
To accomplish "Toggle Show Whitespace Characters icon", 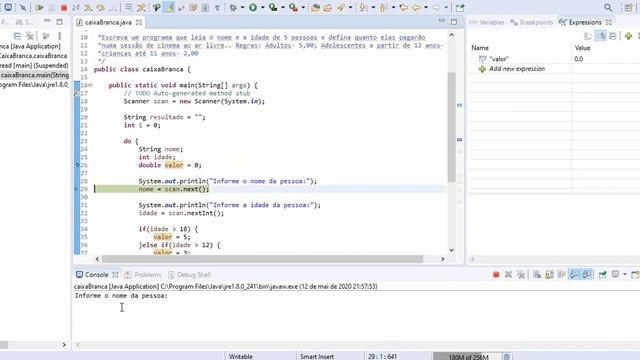I will click(217, 7).
